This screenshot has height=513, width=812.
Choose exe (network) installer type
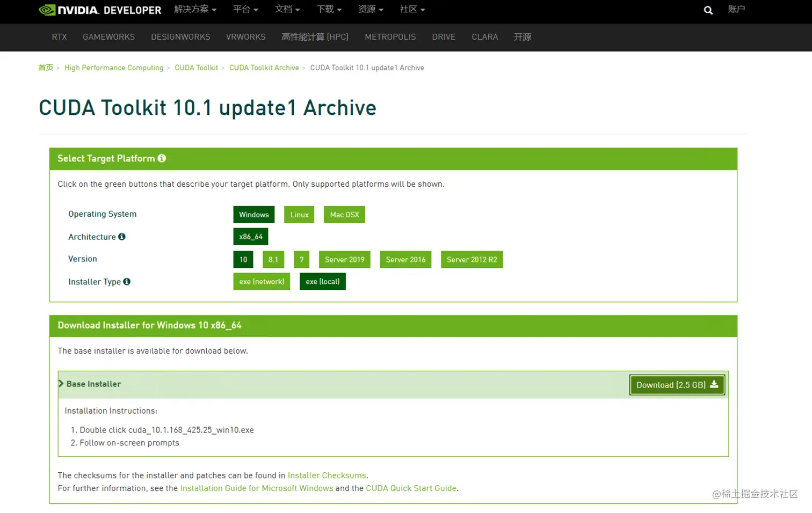[x=262, y=281]
